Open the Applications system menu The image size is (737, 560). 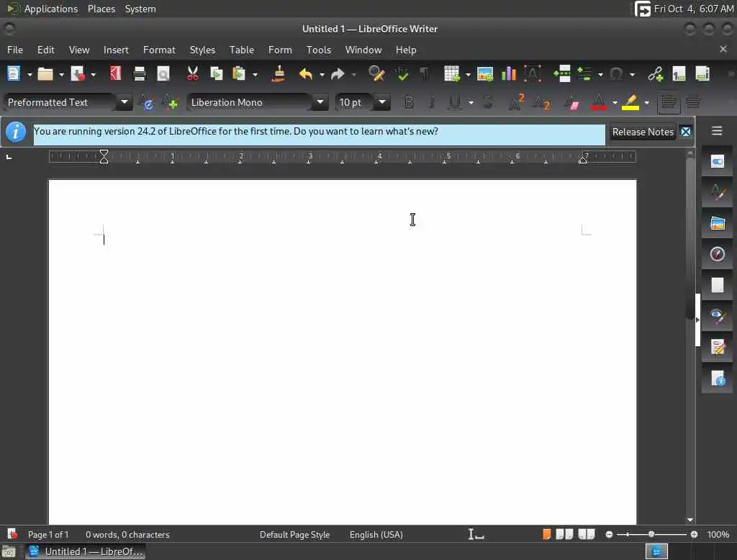[x=51, y=9]
